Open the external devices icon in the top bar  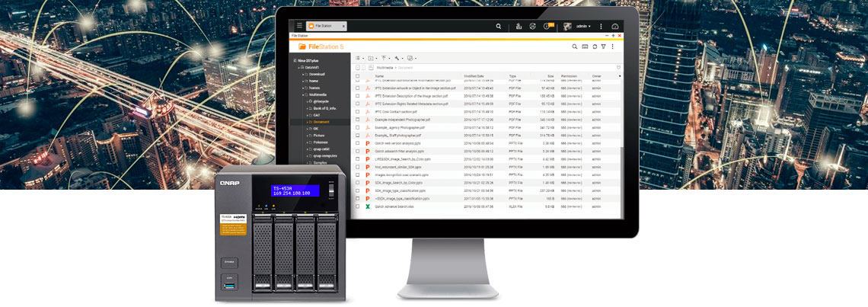(x=532, y=26)
